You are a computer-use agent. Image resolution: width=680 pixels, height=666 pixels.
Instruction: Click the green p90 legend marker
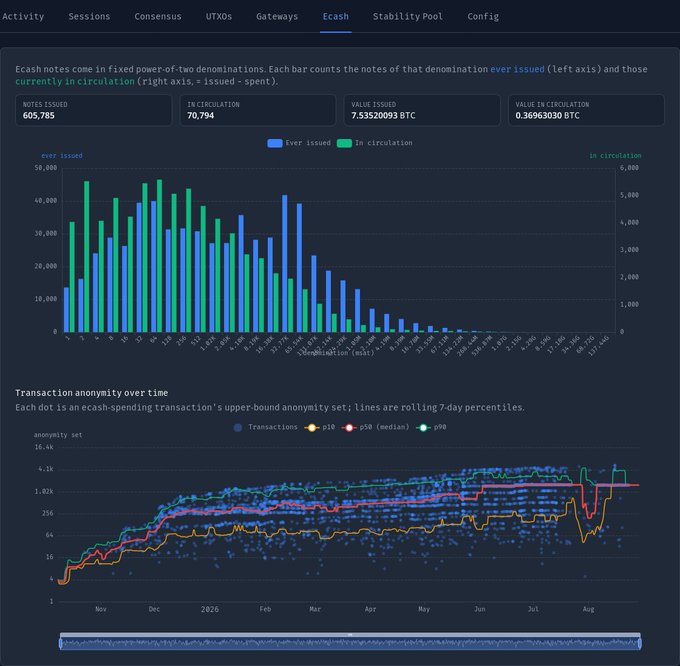click(423, 428)
